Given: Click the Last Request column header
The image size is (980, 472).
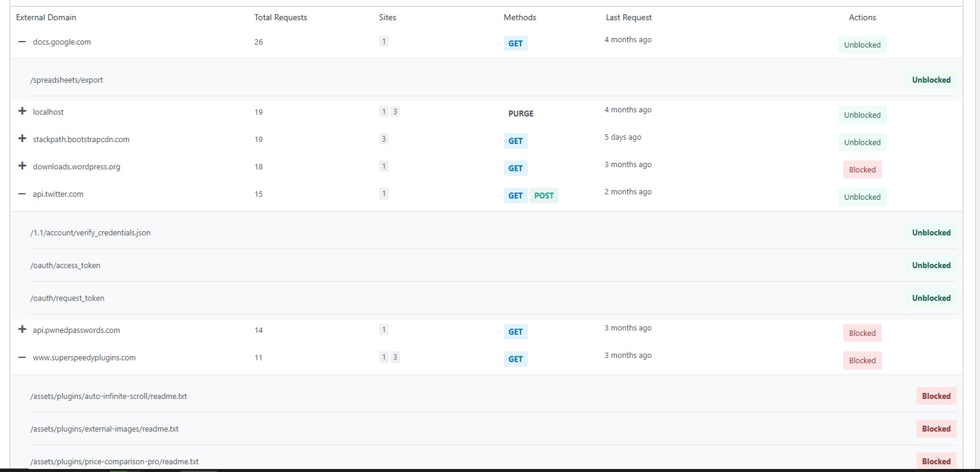Looking at the screenshot, I should [x=628, y=18].
